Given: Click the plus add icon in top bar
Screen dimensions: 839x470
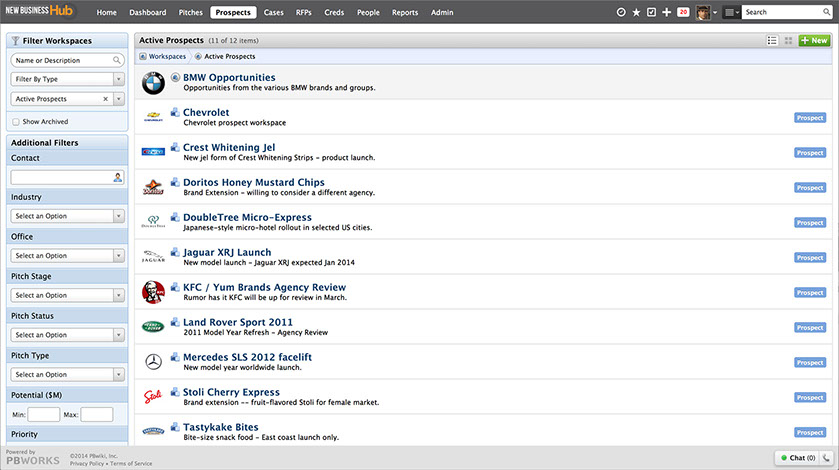Looking at the screenshot, I should point(667,12).
